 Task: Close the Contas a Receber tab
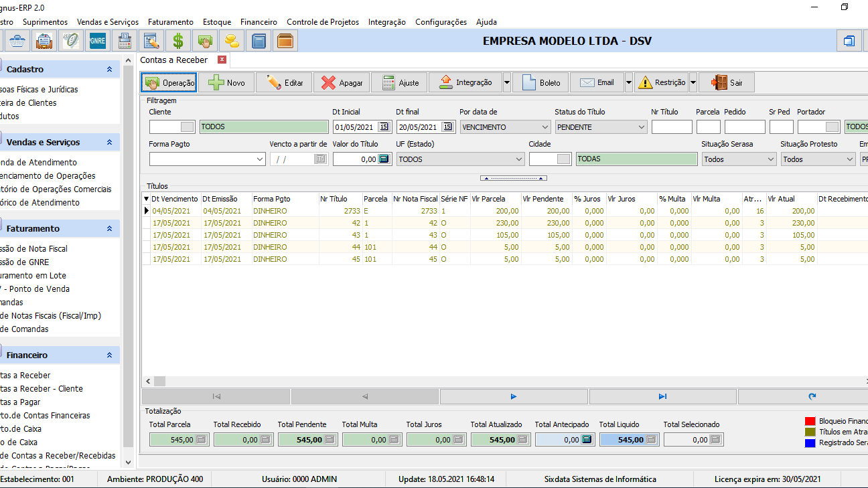click(222, 60)
